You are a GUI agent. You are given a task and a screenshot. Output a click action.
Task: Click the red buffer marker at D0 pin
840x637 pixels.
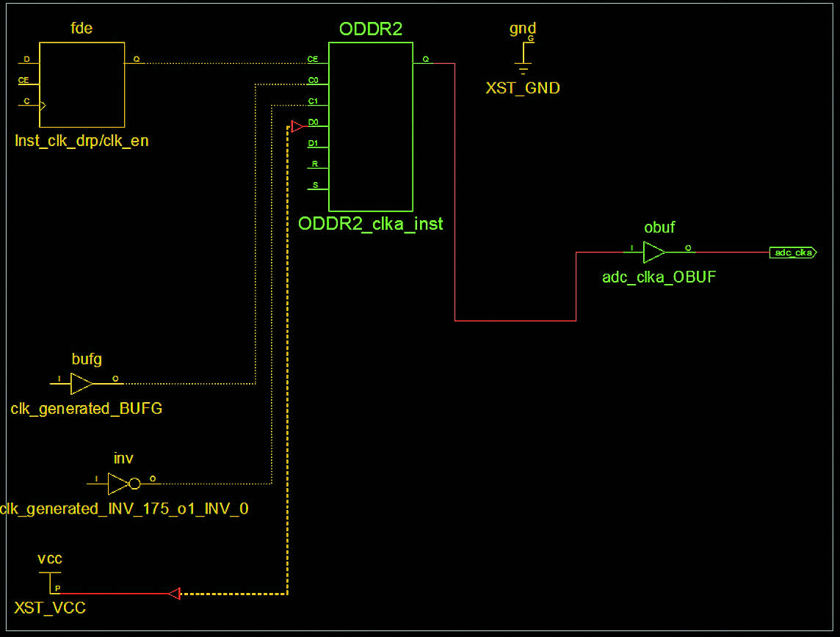(297, 127)
